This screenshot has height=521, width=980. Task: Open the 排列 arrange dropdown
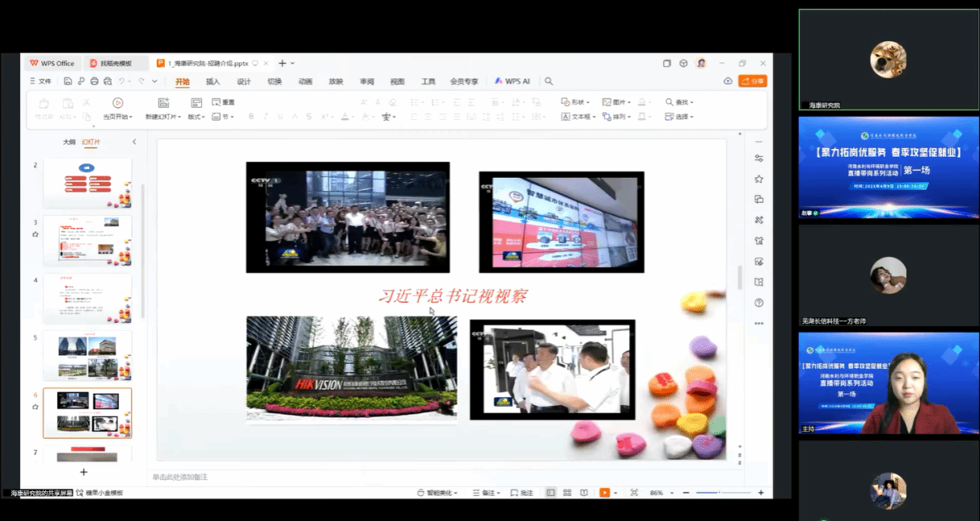tap(617, 116)
